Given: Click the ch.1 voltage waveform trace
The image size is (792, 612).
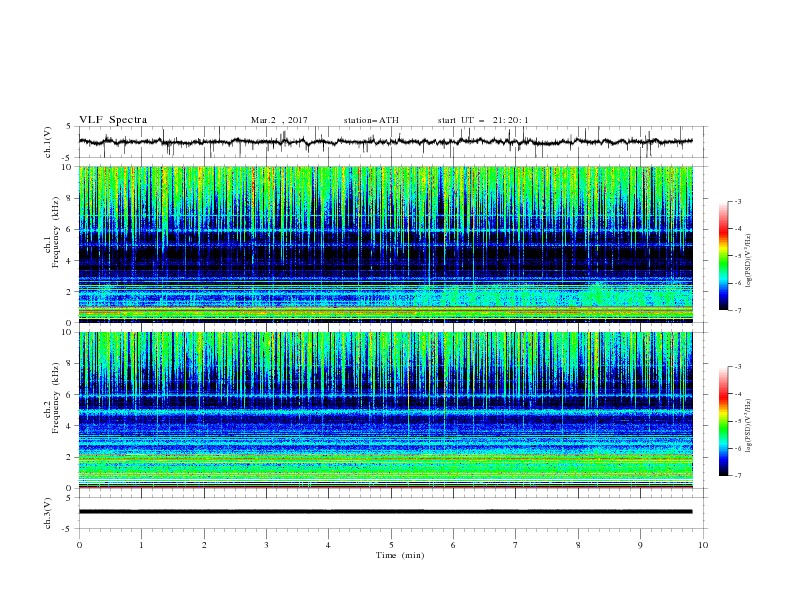Looking at the screenshot, I should (x=385, y=142).
